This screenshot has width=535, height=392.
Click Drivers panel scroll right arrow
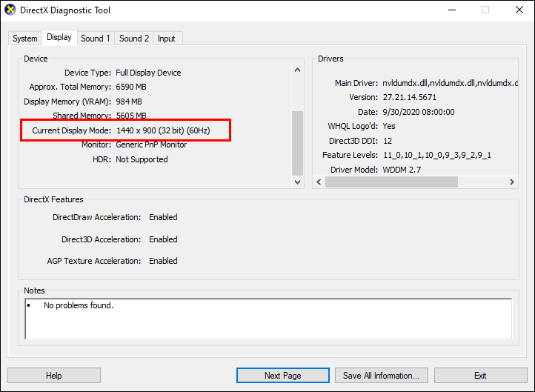(x=512, y=182)
